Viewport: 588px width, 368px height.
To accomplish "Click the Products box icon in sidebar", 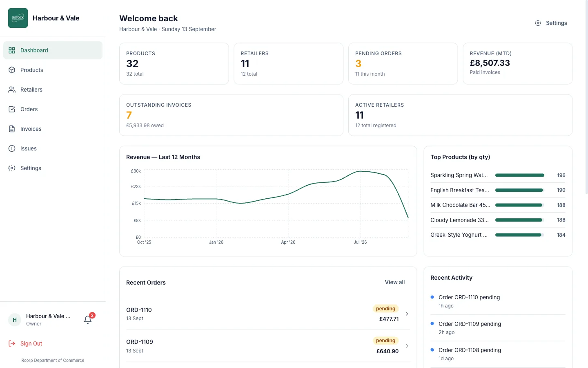I will click(12, 70).
